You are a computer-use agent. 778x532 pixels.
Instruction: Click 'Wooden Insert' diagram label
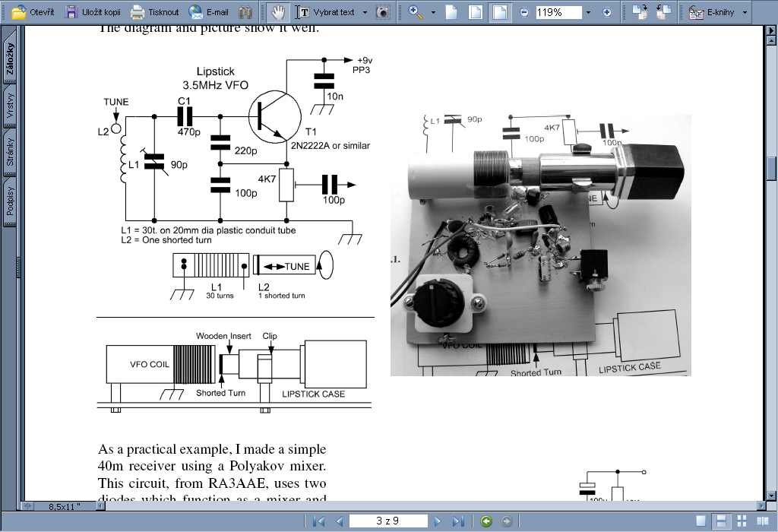223,336
